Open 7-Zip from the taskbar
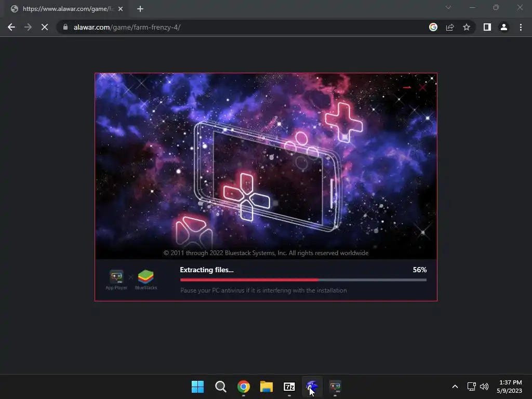Screen dimensions: 532x399 tap(289, 387)
